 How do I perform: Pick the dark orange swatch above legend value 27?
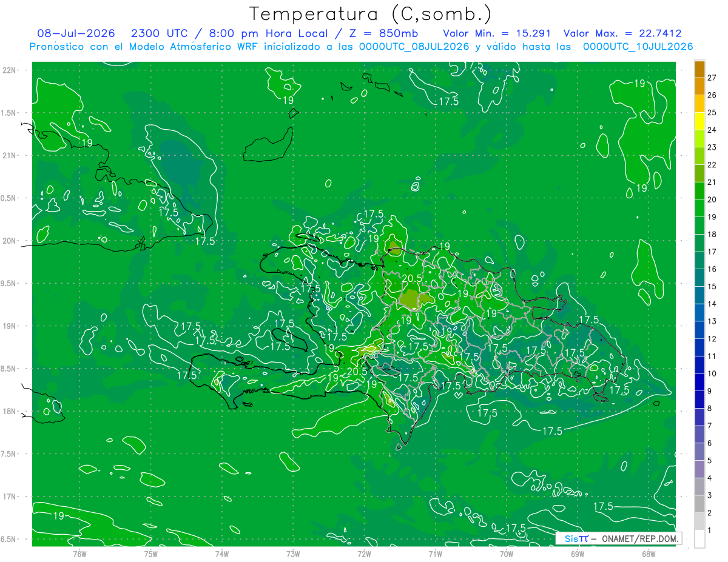click(699, 69)
